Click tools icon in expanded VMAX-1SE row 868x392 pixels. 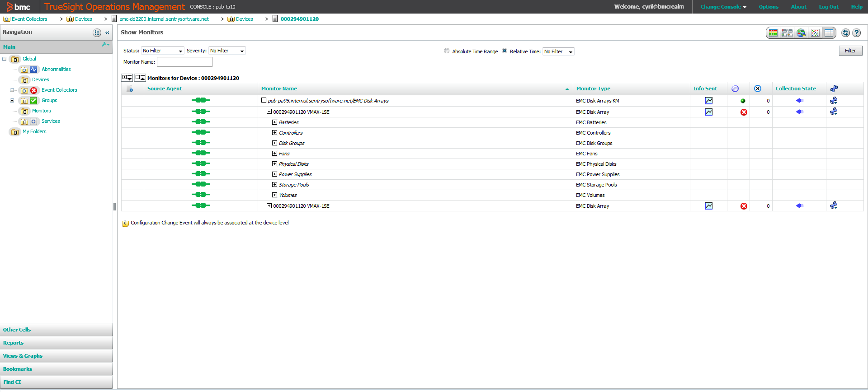click(834, 112)
